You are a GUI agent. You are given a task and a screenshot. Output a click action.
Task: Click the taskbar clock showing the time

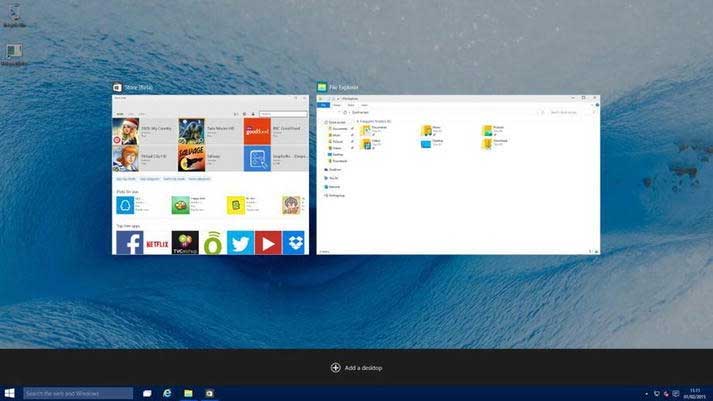693,394
